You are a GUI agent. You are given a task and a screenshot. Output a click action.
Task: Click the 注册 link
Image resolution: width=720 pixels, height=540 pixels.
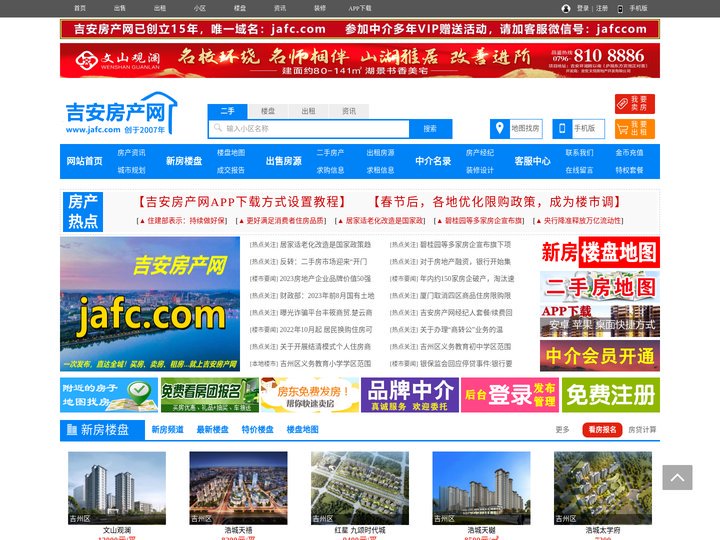(602, 8)
